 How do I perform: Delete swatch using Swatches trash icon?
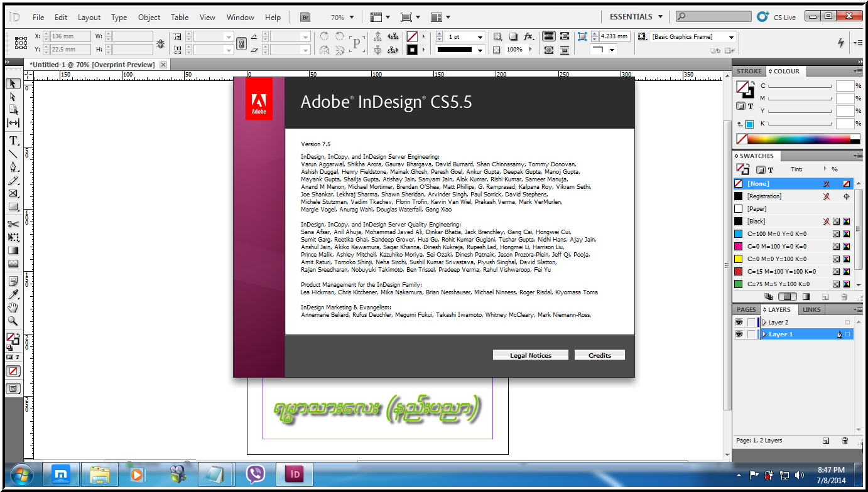pyautogui.click(x=845, y=297)
